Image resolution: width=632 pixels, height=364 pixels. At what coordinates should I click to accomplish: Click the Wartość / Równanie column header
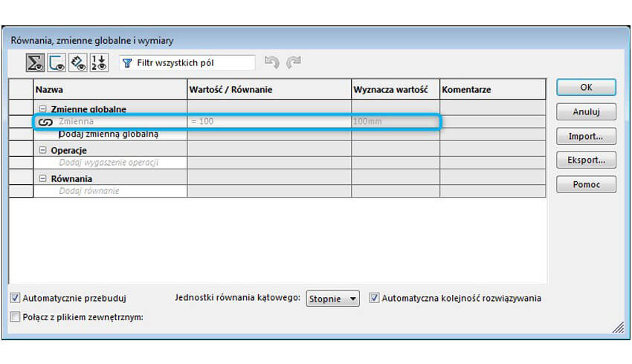point(269,89)
